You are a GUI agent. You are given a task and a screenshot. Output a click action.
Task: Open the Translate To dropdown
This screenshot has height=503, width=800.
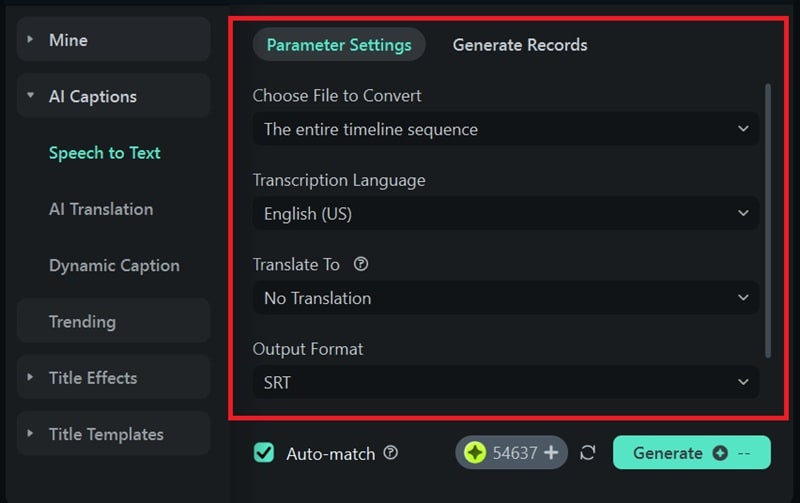click(505, 298)
